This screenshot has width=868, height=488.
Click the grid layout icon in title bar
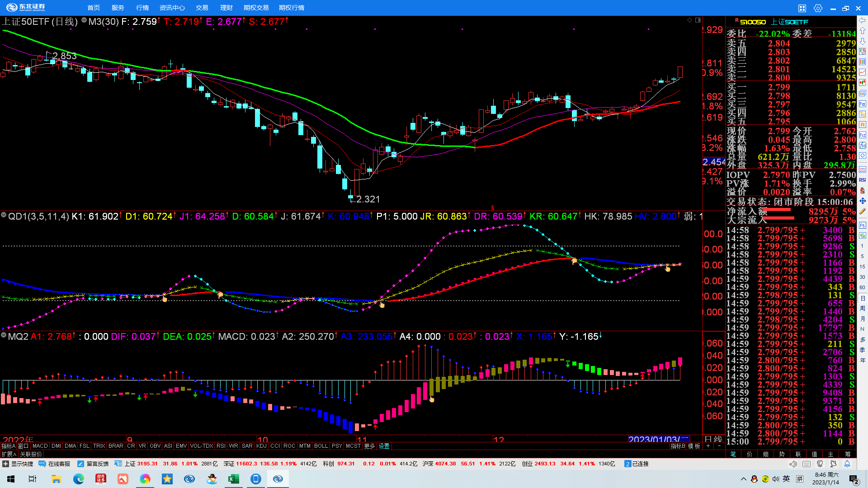point(802,8)
